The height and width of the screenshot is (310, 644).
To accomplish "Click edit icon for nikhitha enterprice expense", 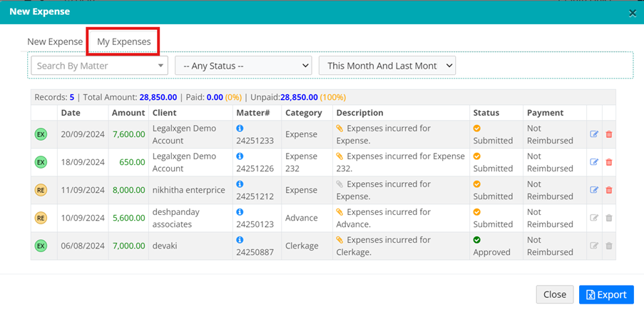I will pyautogui.click(x=594, y=190).
